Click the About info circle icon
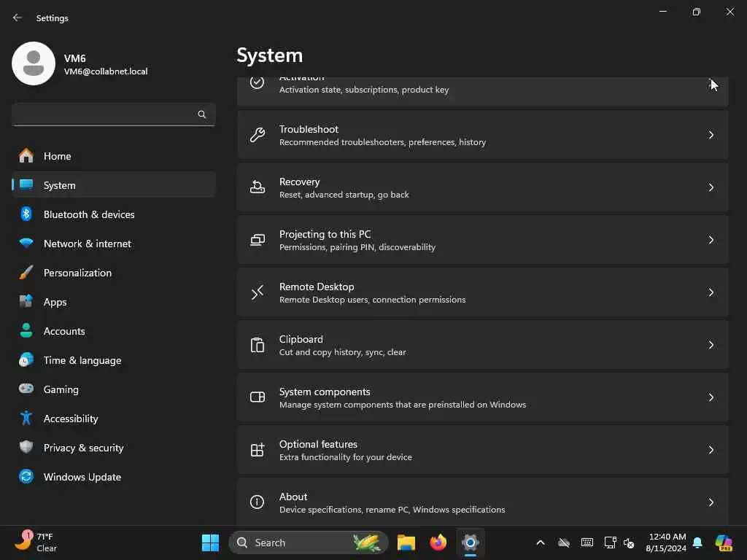Image resolution: width=747 pixels, height=560 pixels. 258,502
